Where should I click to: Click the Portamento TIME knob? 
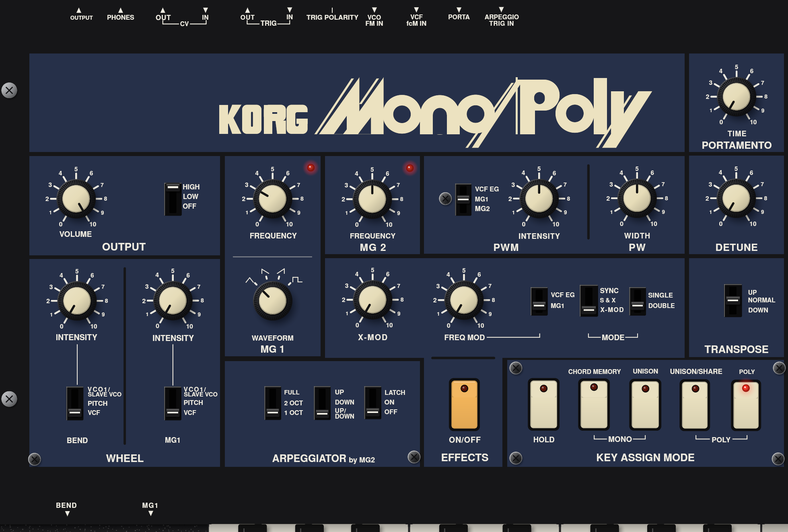pos(736,97)
